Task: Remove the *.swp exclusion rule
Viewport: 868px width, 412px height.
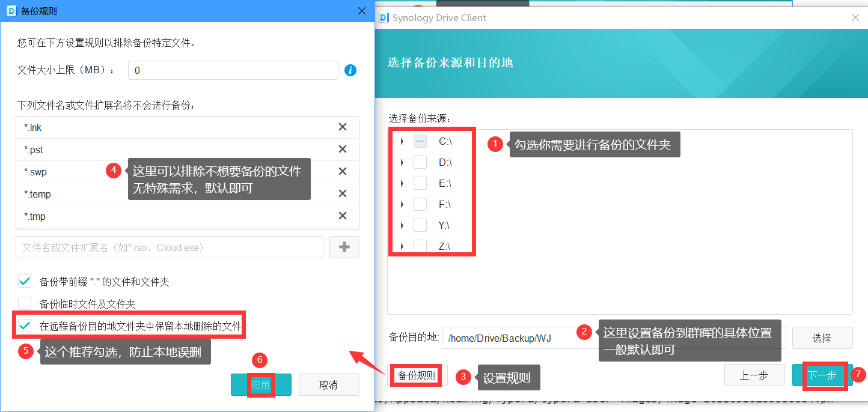Action: tap(343, 171)
